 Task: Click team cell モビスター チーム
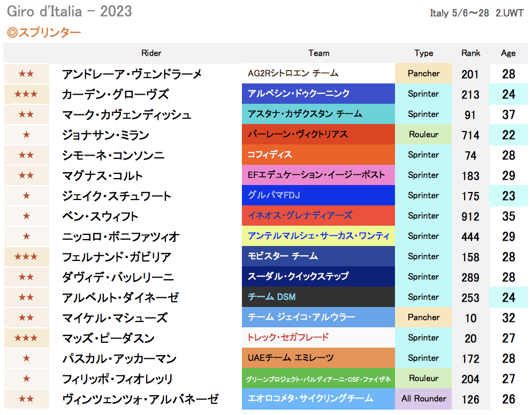click(x=318, y=256)
